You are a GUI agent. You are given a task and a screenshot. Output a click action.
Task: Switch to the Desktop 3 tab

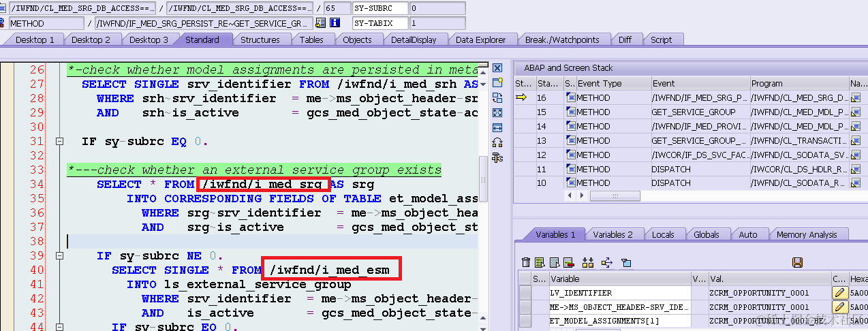149,40
